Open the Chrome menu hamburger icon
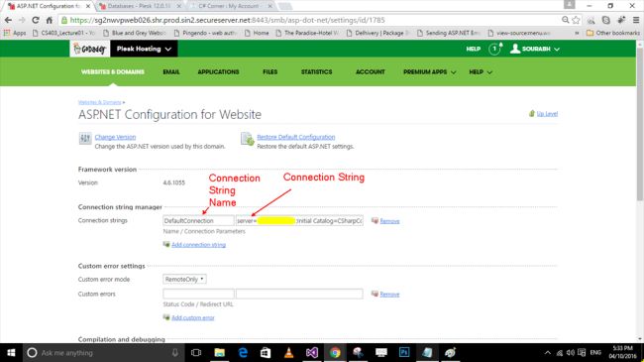This screenshot has height=362, width=644. coord(636,20)
